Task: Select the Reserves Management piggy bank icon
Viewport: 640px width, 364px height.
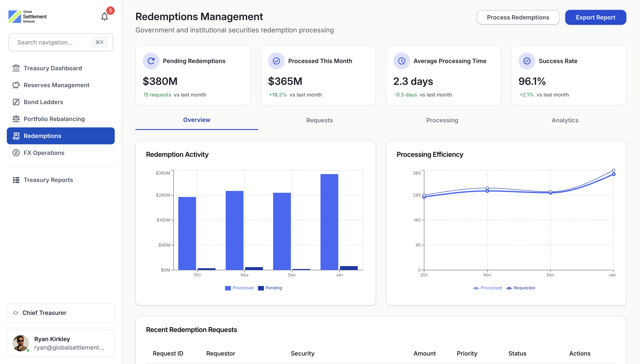Action: click(16, 85)
